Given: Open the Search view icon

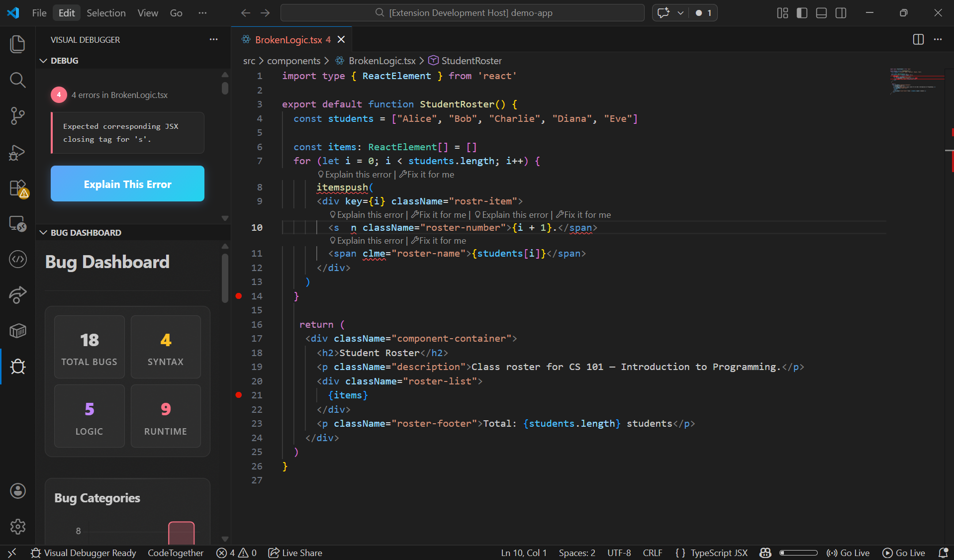Looking at the screenshot, I should [x=17, y=80].
